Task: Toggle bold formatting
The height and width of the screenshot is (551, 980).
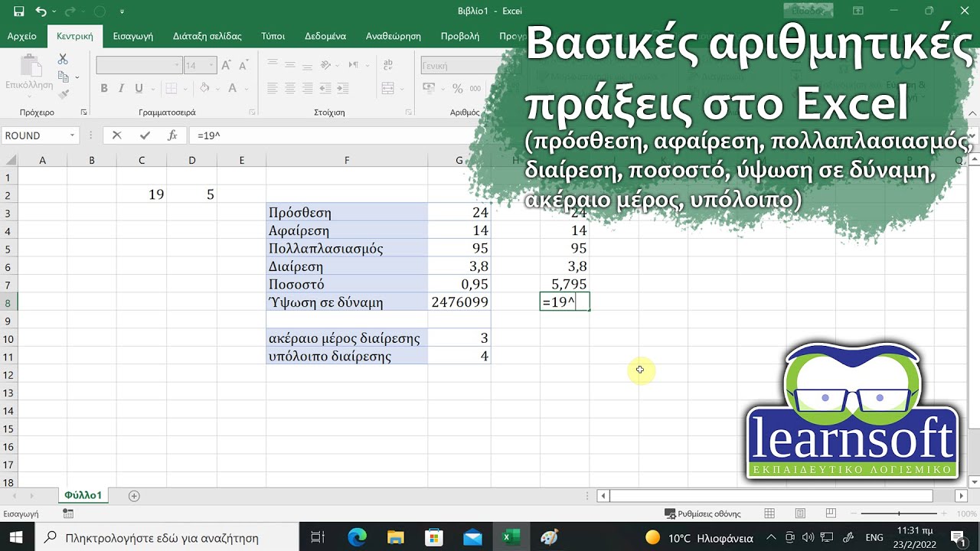Action: (104, 88)
